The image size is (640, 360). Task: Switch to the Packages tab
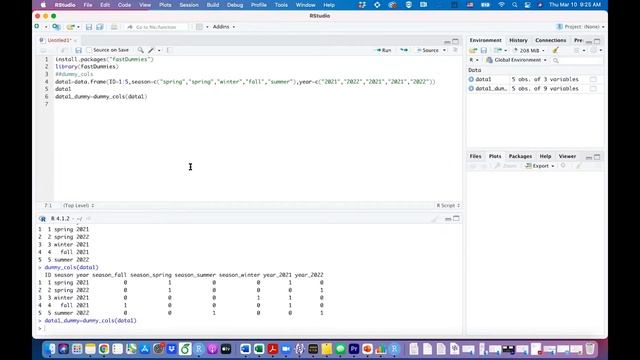pyautogui.click(x=520, y=156)
